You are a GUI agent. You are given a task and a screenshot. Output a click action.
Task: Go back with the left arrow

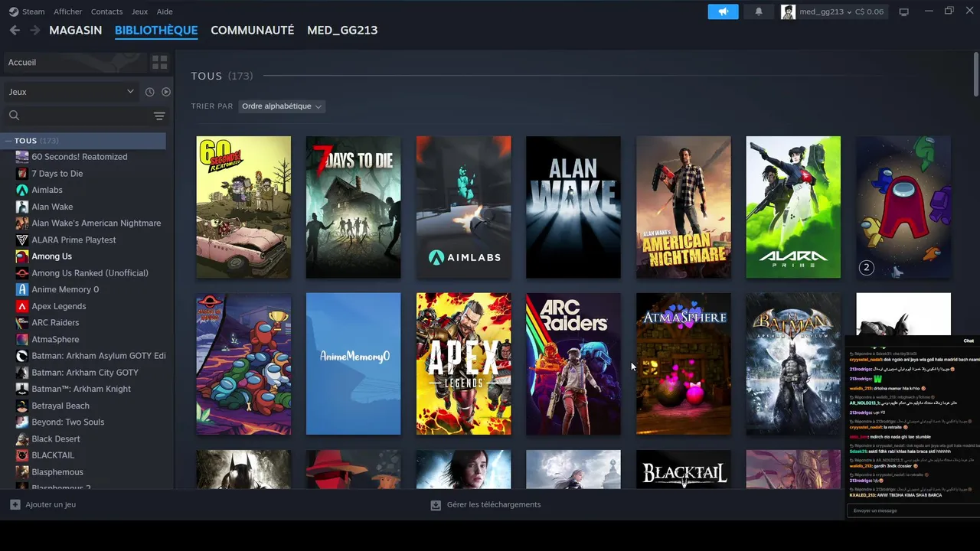point(15,30)
